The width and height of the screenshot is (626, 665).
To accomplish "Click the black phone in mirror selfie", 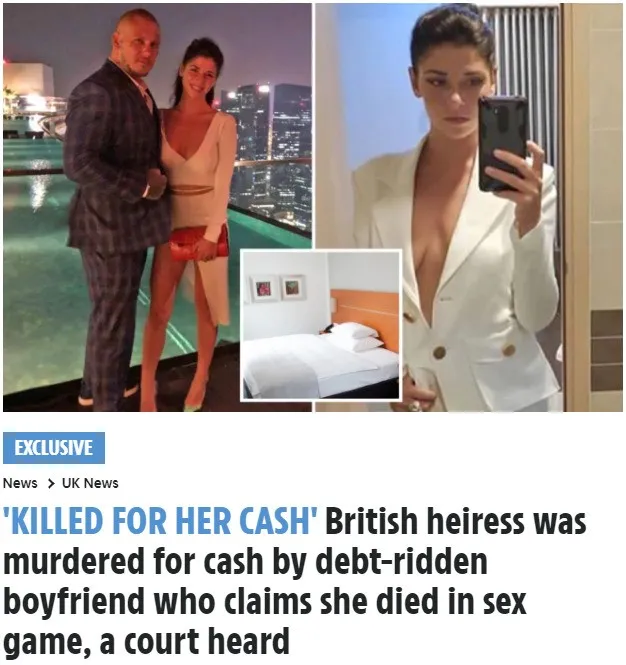I will (503, 143).
